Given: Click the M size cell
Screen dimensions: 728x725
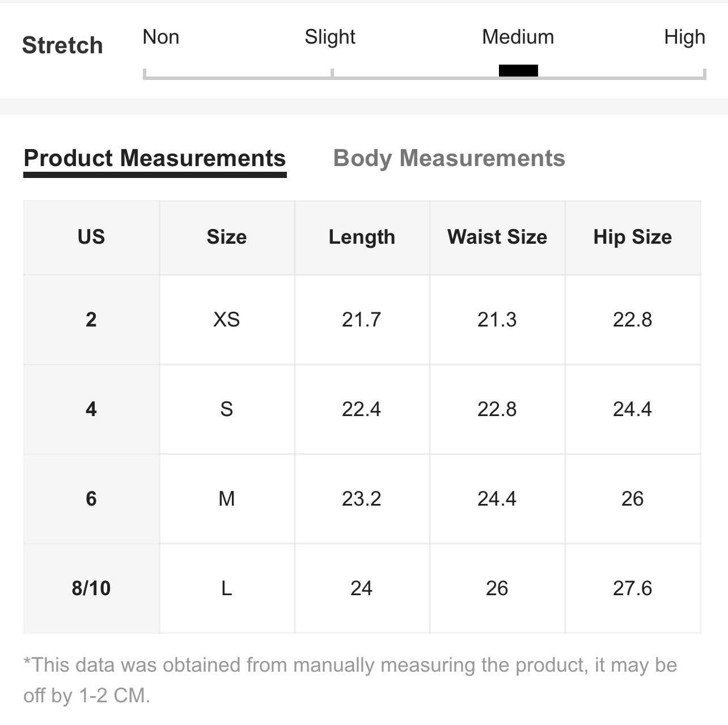Looking at the screenshot, I should (x=227, y=499).
